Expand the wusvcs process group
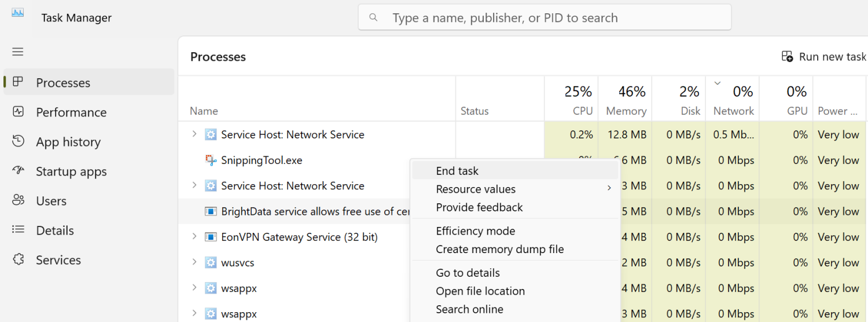 [194, 262]
